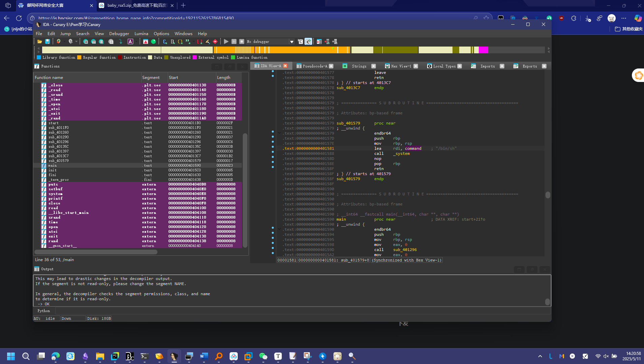The image size is (644, 364).
Task: Click the '_system' call target
Action: click(x=401, y=153)
